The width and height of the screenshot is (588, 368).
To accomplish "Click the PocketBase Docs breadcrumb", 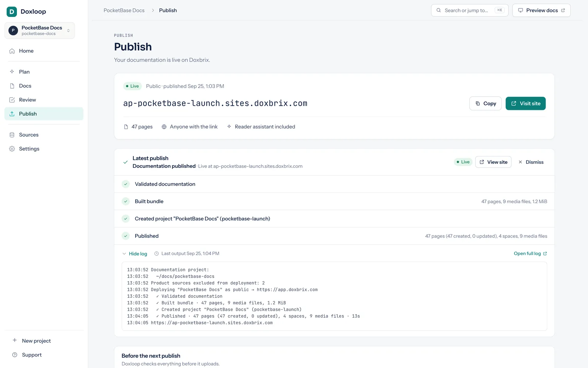I will pyautogui.click(x=124, y=10).
